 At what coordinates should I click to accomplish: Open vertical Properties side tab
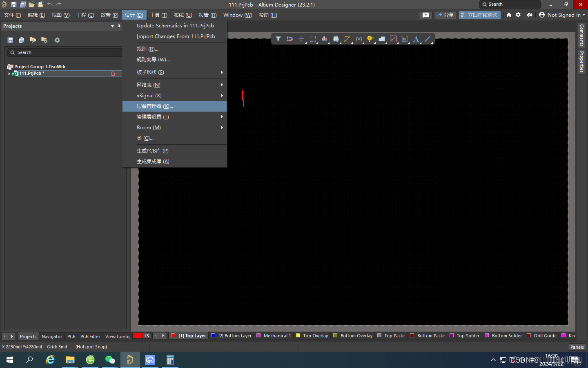(x=582, y=62)
